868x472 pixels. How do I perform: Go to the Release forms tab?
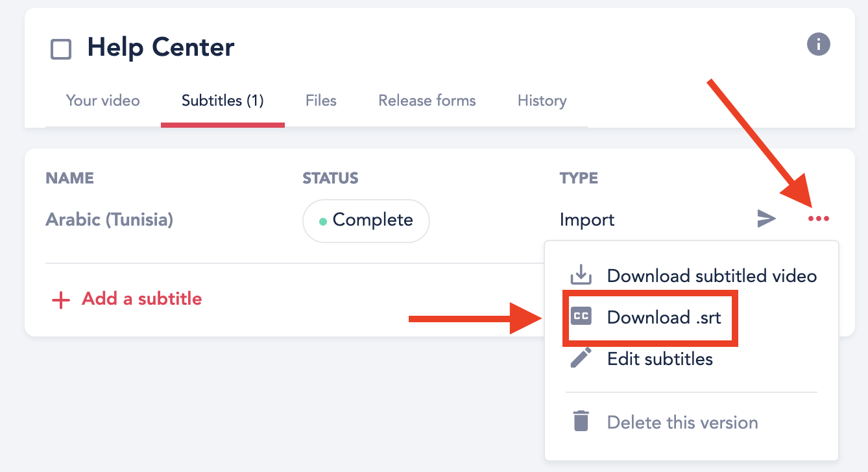[427, 100]
